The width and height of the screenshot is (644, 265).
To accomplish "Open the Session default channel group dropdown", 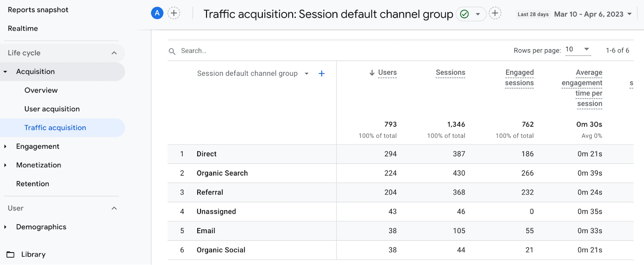I will pyautogui.click(x=307, y=73).
